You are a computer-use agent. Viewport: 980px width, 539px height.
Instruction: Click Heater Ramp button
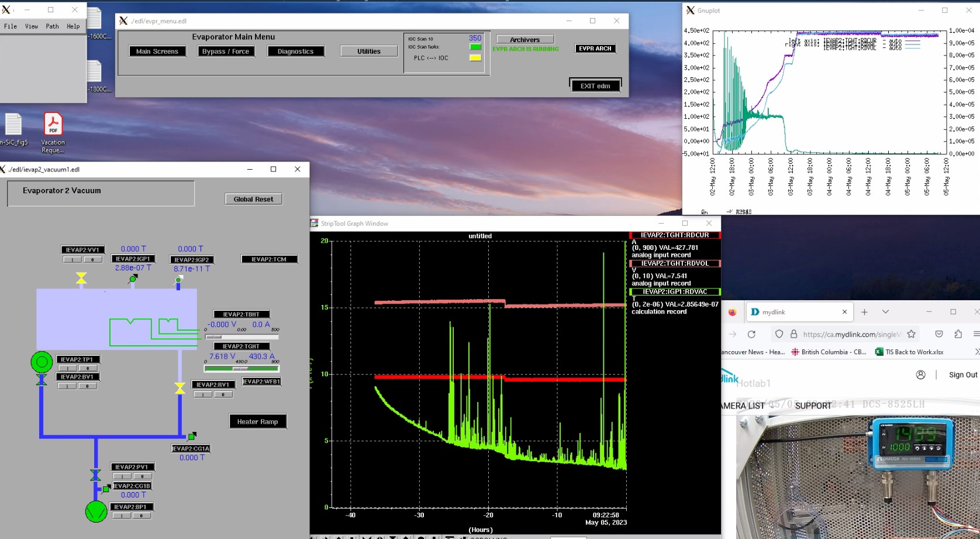pyautogui.click(x=258, y=421)
